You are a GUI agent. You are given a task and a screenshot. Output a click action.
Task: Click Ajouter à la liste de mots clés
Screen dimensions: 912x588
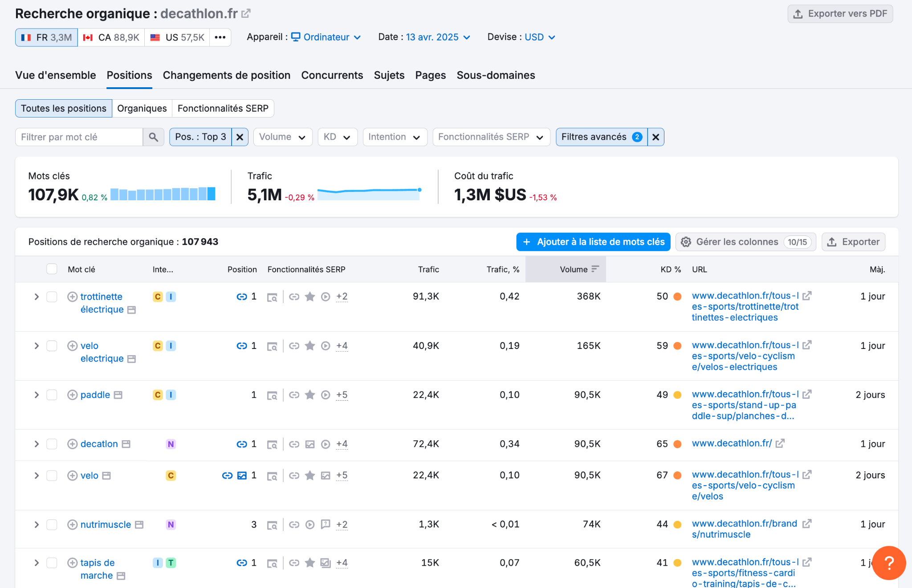(594, 242)
